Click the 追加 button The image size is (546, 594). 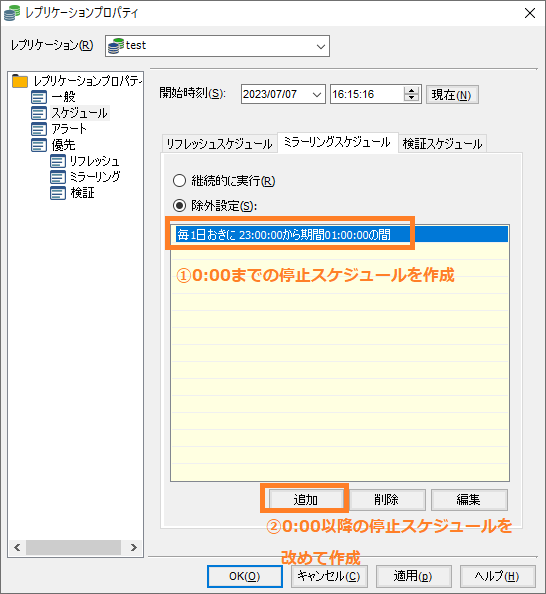coord(306,500)
